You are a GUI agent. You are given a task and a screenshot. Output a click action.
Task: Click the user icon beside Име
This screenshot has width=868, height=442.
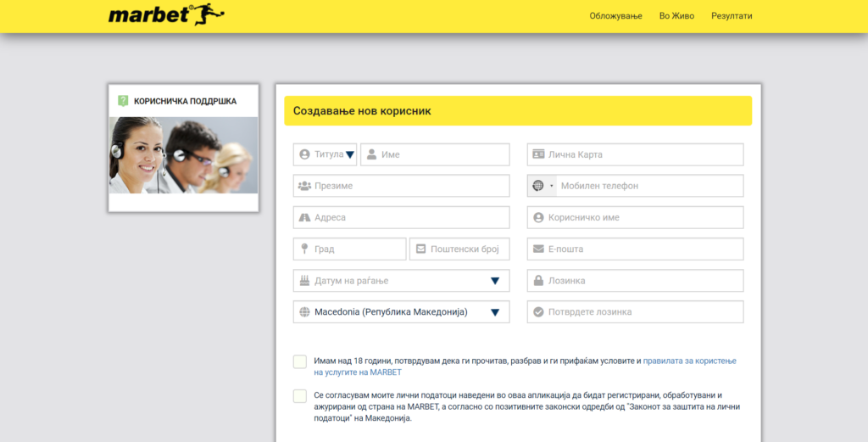371,154
